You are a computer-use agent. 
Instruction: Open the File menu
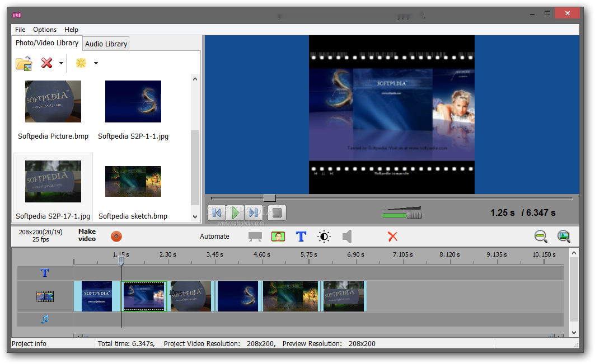20,30
